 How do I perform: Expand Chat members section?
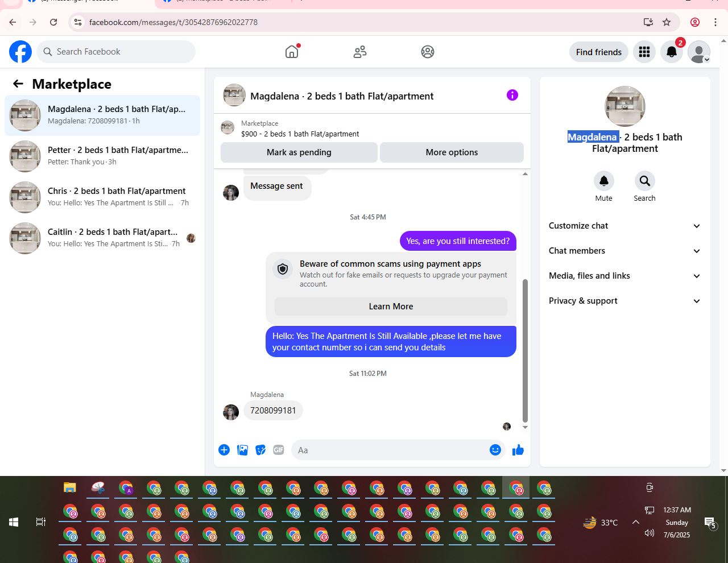point(625,251)
